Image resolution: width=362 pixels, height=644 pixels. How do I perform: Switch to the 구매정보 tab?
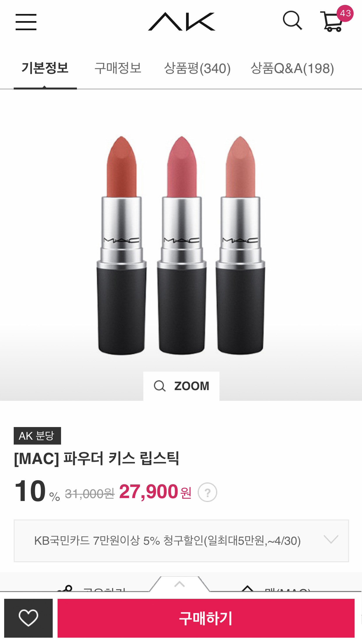point(118,68)
